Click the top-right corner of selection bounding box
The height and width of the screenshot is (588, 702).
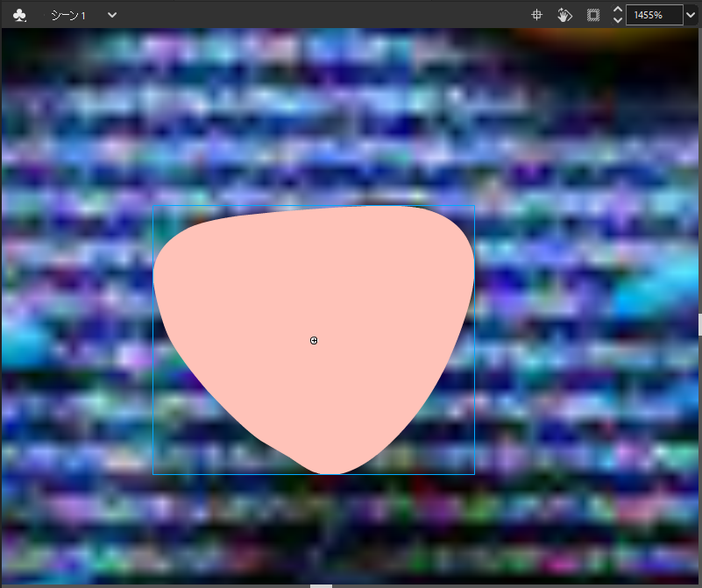tap(474, 207)
